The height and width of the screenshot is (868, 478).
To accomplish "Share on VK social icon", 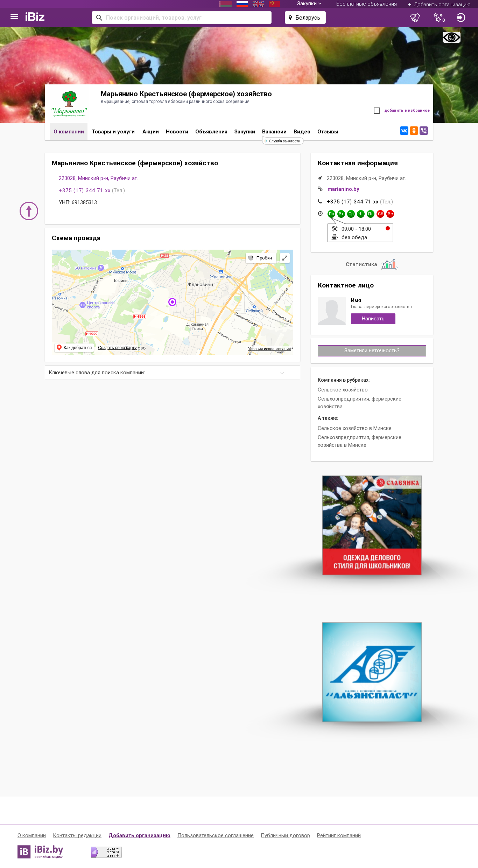I will (x=404, y=131).
